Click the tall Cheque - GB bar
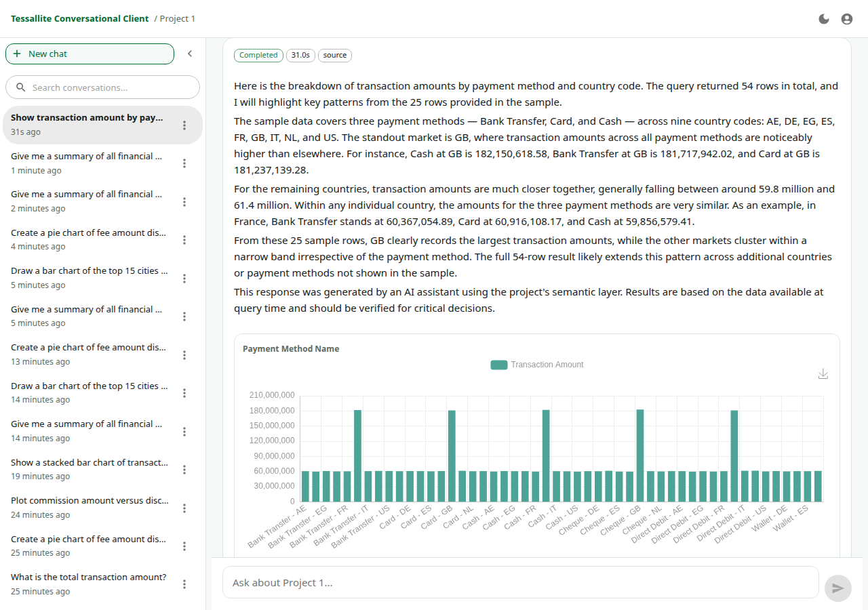Image resolution: width=868 pixels, height=610 pixels. pos(640,455)
